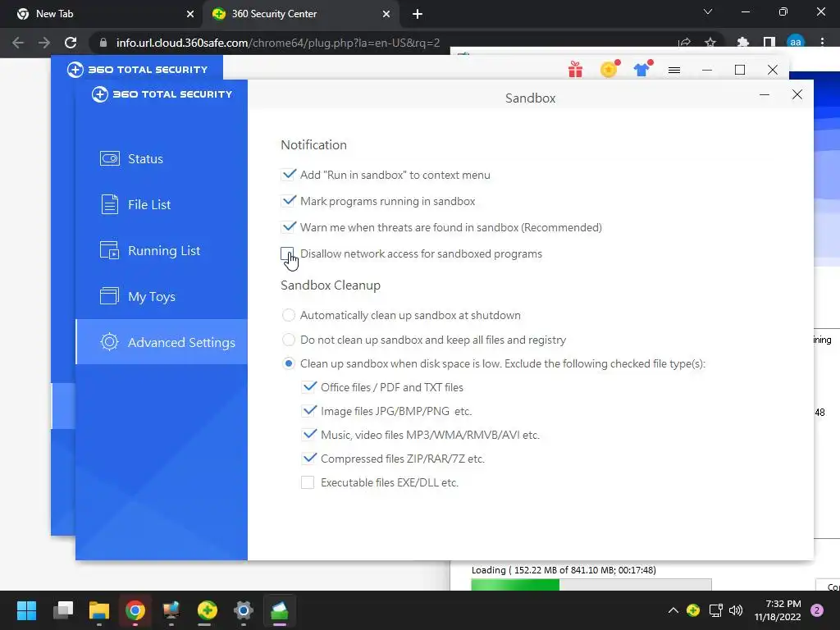Open 360 Total Security from taskbar
The height and width of the screenshot is (630, 840).
[x=208, y=610]
